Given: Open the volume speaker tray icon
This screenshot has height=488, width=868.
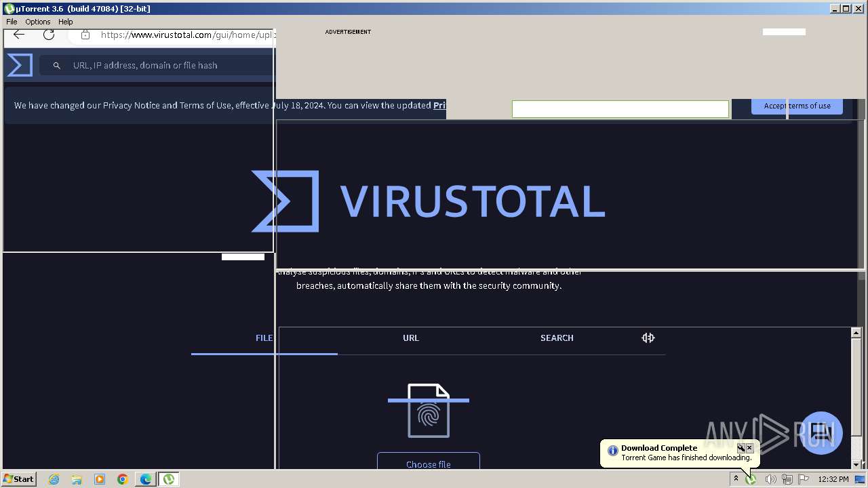Looking at the screenshot, I should pyautogui.click(x=770, y=479).
